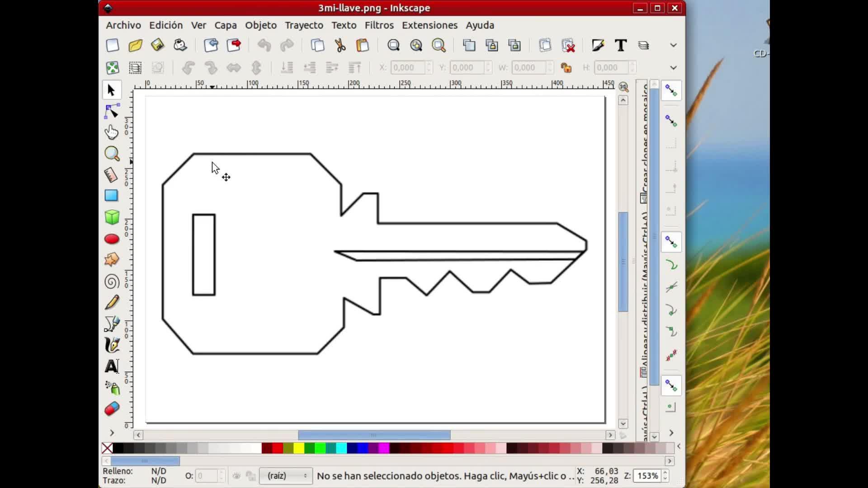Screen dimensions: 868x488
Task: Click the Extensiones menu item
Action: point(429,25)
